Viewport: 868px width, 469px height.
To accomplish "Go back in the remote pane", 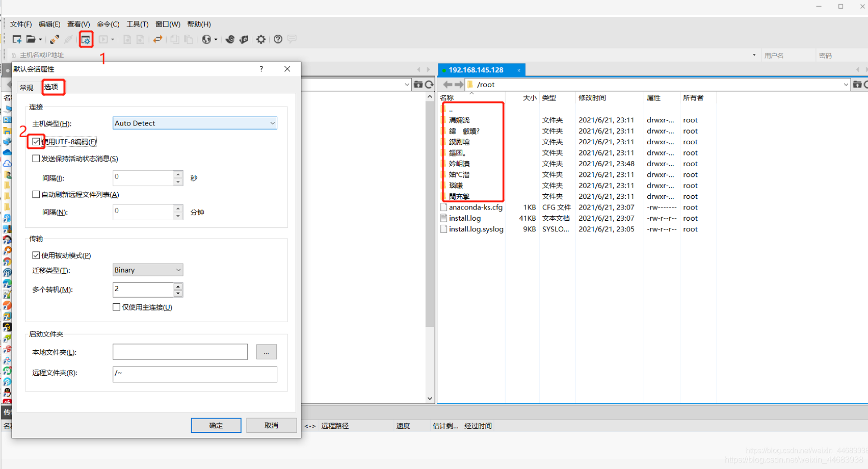I will [x=448, y=85].
